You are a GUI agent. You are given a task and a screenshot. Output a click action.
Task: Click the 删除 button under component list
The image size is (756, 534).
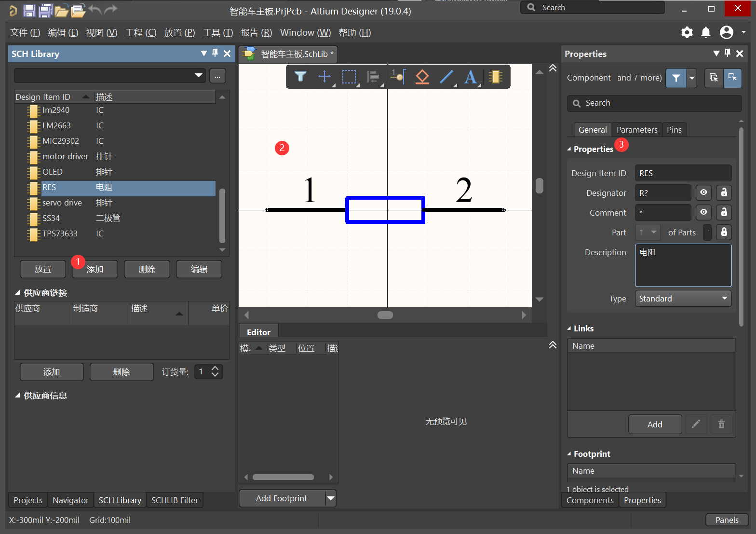click(x=147, y=269)
